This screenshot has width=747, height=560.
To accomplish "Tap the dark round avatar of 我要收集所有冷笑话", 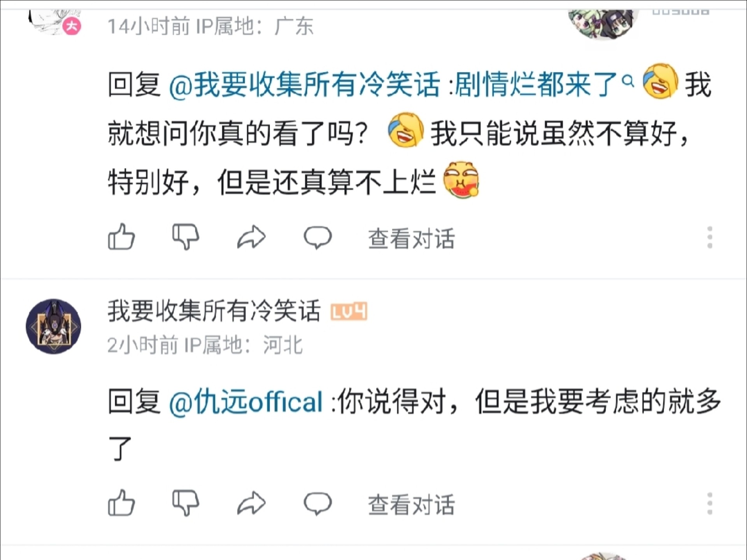I will [53, 326].
